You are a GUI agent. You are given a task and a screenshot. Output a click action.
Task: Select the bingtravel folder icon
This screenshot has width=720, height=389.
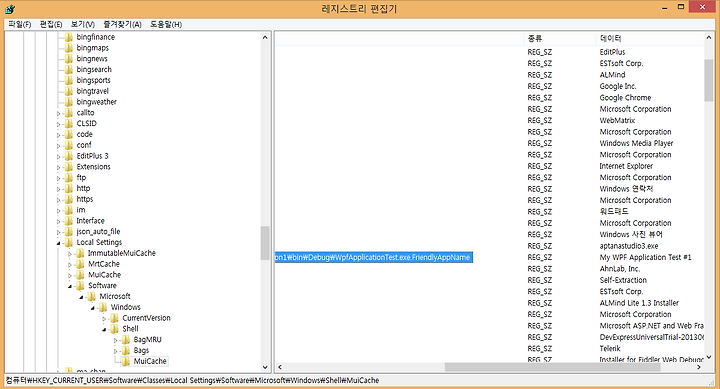coord(69,91)
